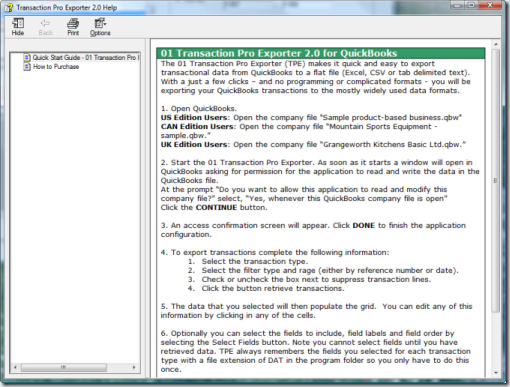The width and height of the screenshot is (510, 387).
Task: Click the bold word 'CONTINUE'
Action: pyautogui.click(x=216, y=208)
